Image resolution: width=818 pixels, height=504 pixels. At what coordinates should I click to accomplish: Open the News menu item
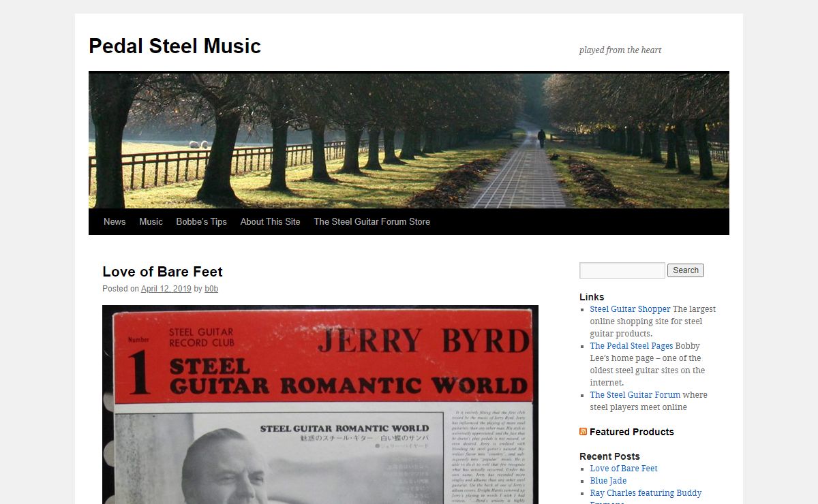(x=115, y=221)
